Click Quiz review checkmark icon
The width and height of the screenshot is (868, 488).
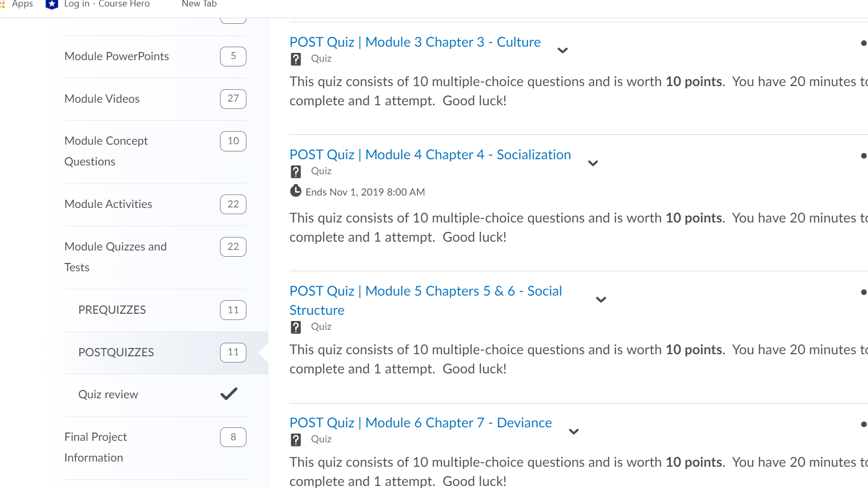(229, 394)
